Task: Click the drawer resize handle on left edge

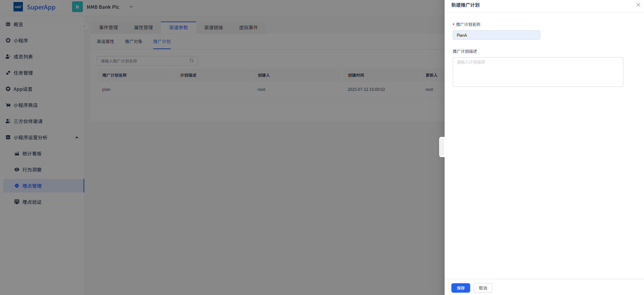Action: [x=442, y=147]
